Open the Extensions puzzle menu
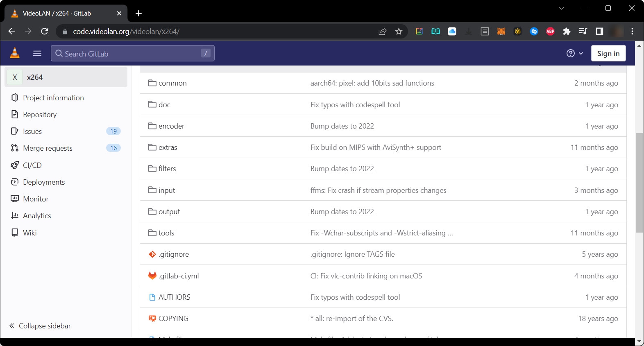The height and width of the screenshot is (346, 644). click(x=567, y=32)
